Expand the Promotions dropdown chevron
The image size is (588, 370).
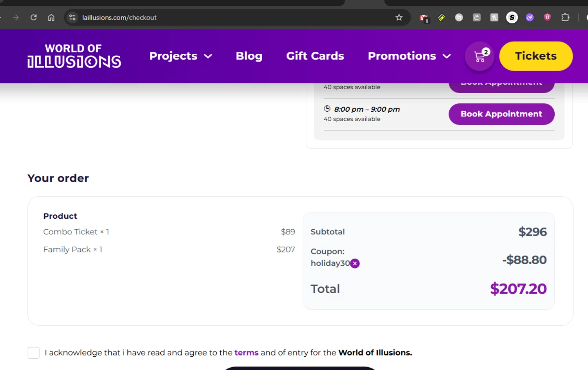pyautogui.click(x=446, y=56)
